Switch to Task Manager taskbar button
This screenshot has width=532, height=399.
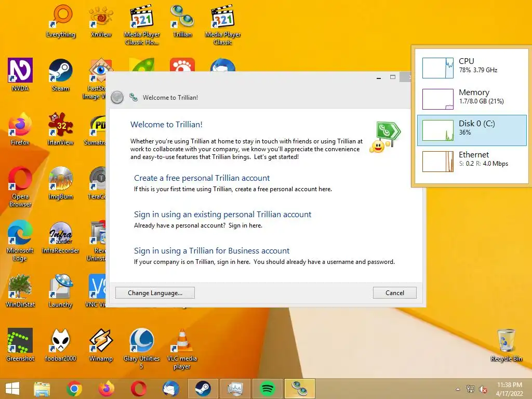(235, 389)
